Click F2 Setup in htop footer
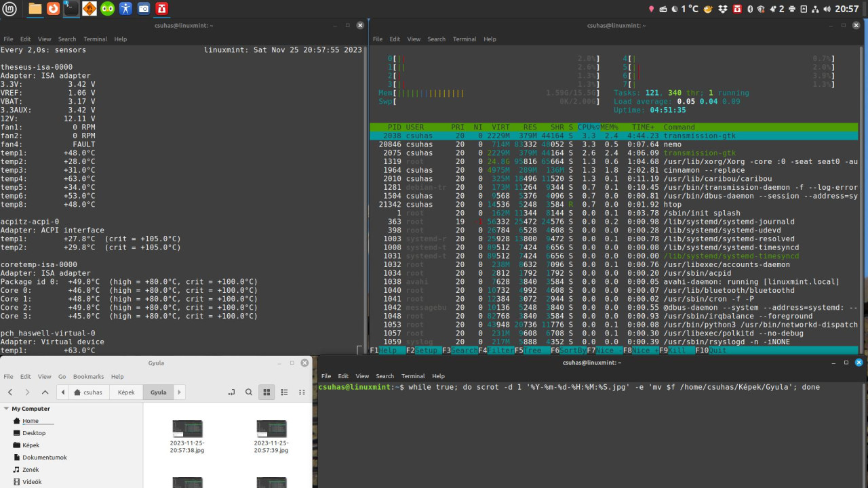This screenshot has height=488, width=868. 424,350
